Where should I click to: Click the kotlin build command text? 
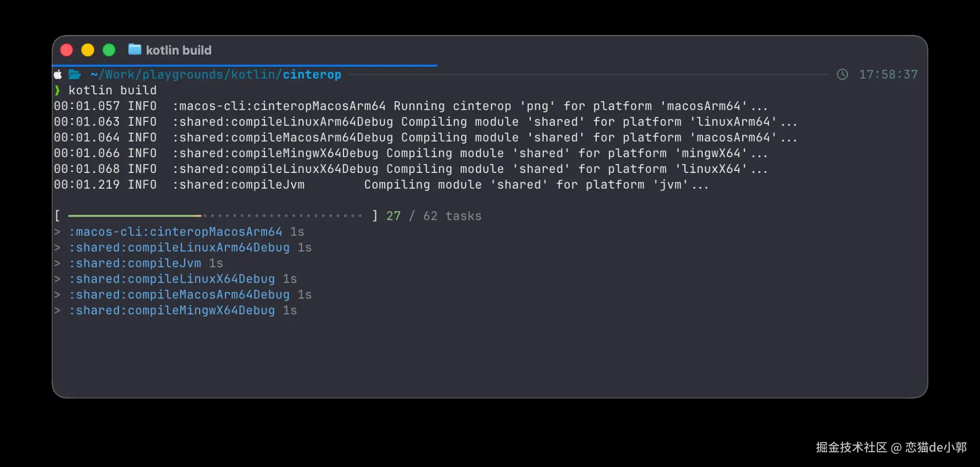tap(112, 90)
